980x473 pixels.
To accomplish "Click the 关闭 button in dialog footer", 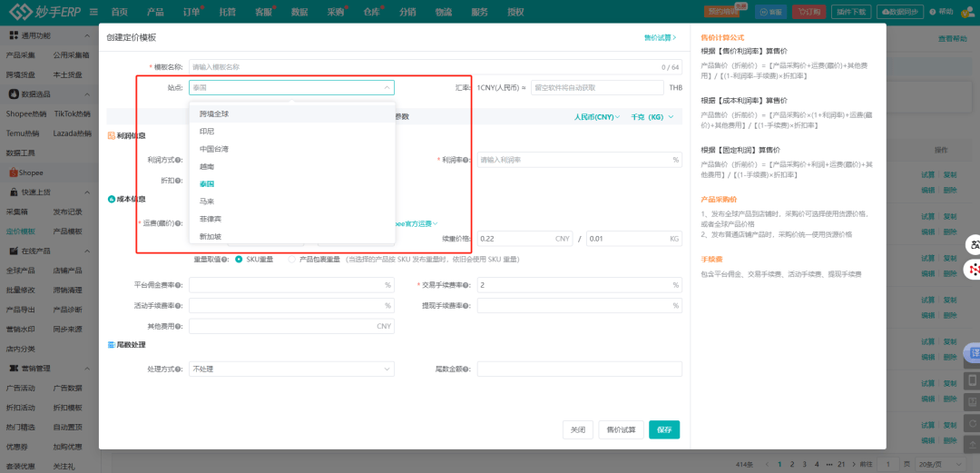I will 577,429.
